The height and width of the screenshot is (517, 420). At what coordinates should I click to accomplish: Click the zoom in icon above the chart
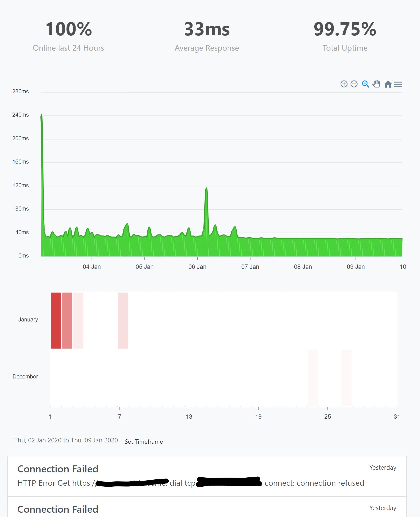(344, 84)
